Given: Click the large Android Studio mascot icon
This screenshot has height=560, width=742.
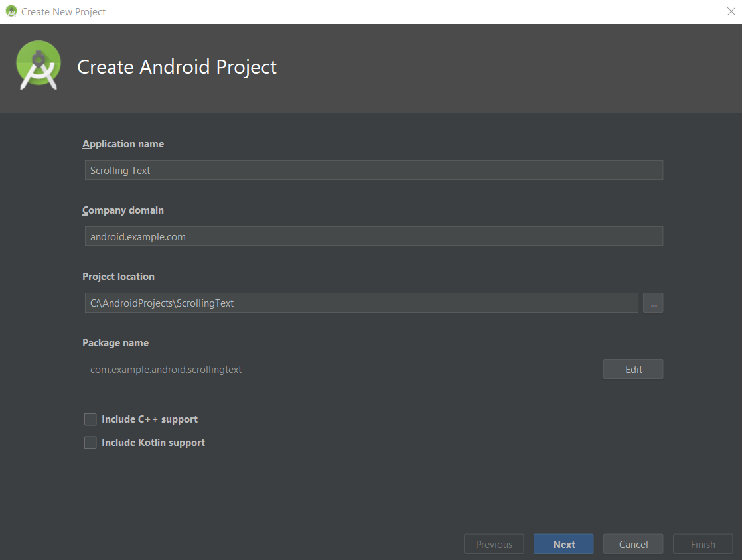Looking at the screenshot, I should click(38, 66).
